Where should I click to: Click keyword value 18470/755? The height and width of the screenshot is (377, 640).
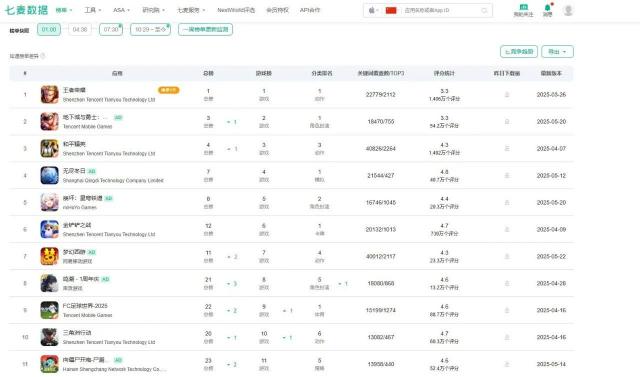380,122
